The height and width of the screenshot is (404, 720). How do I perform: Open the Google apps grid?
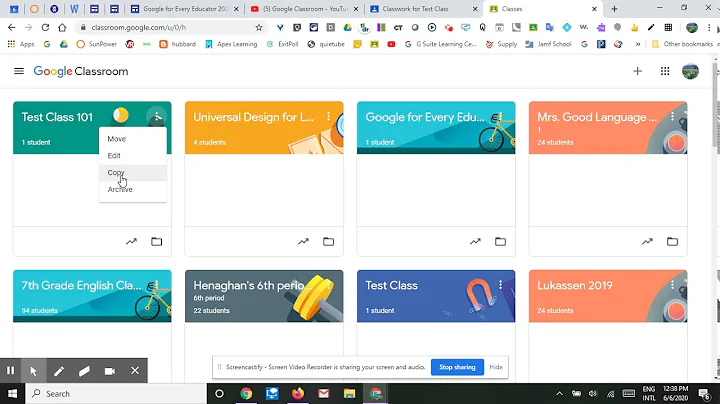click(665, 71)
